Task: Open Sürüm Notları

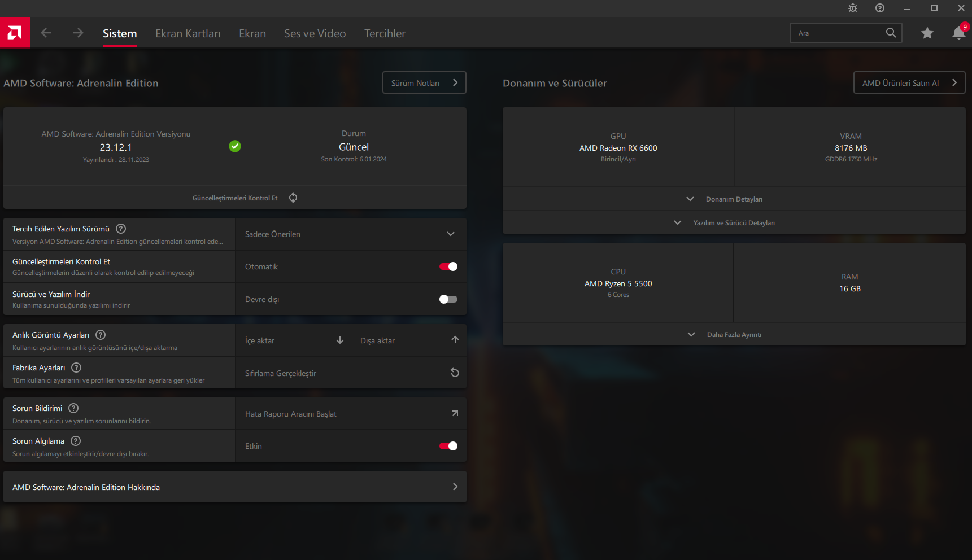Action: coord(424,82)
